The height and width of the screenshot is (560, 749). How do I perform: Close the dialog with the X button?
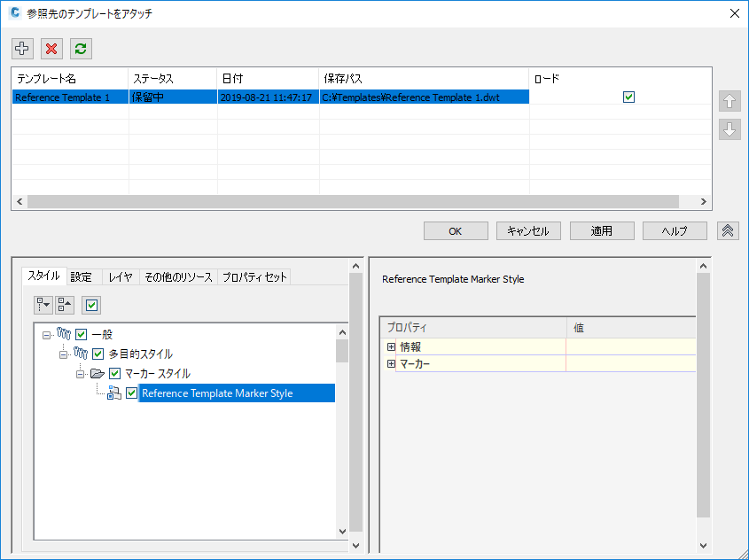coord(735,13)
